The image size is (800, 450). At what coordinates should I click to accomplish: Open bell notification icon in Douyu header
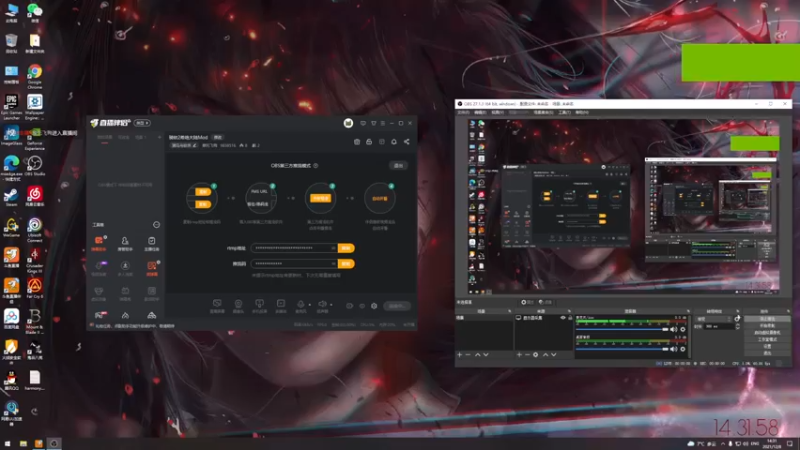click(x=394, y=141)
